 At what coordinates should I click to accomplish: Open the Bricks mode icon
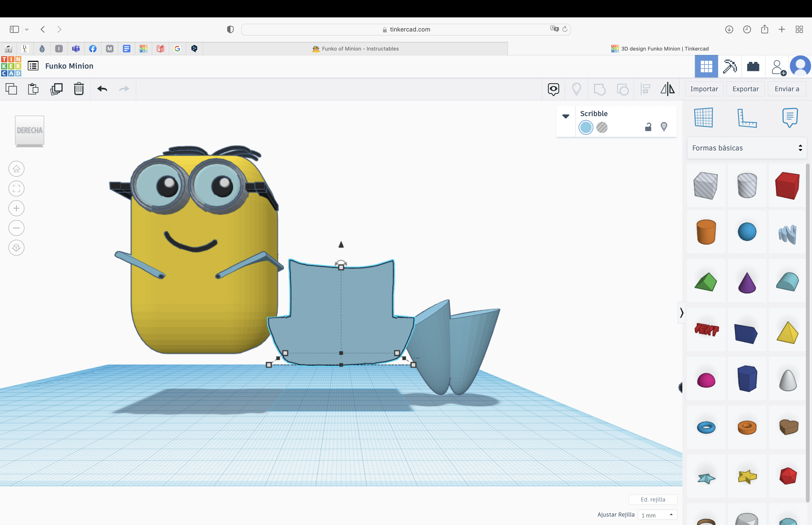[753, 66]
